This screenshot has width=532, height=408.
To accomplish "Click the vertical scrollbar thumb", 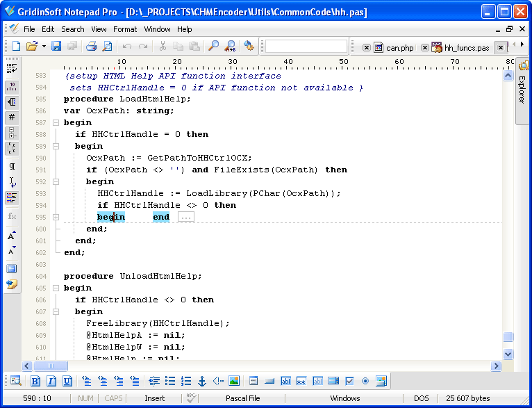I will [508, 336].
